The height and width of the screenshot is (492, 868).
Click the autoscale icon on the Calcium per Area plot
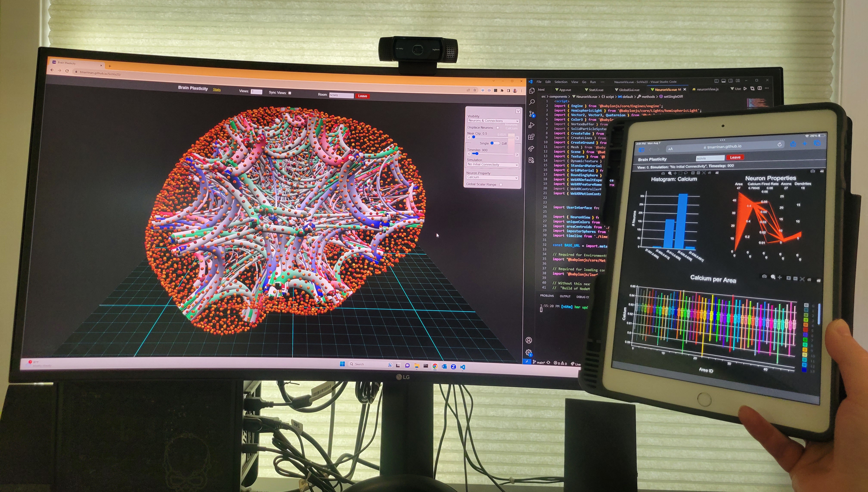(802, 278)
